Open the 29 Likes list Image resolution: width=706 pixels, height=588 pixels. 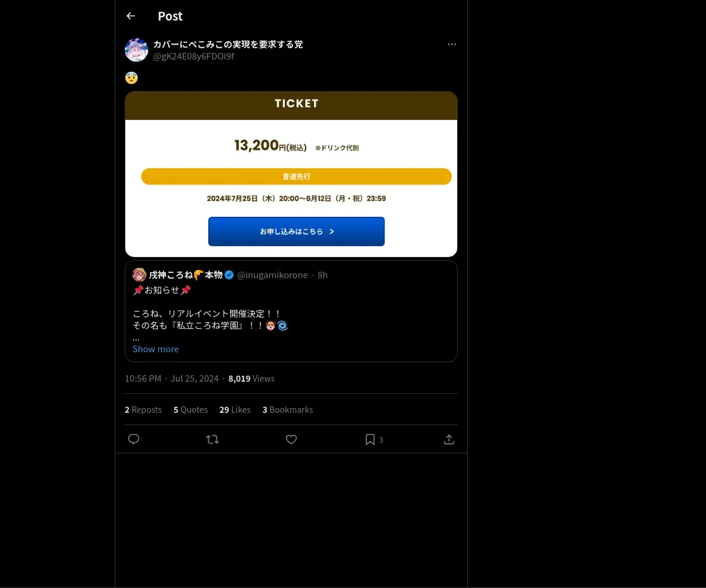tap(235, 410)
